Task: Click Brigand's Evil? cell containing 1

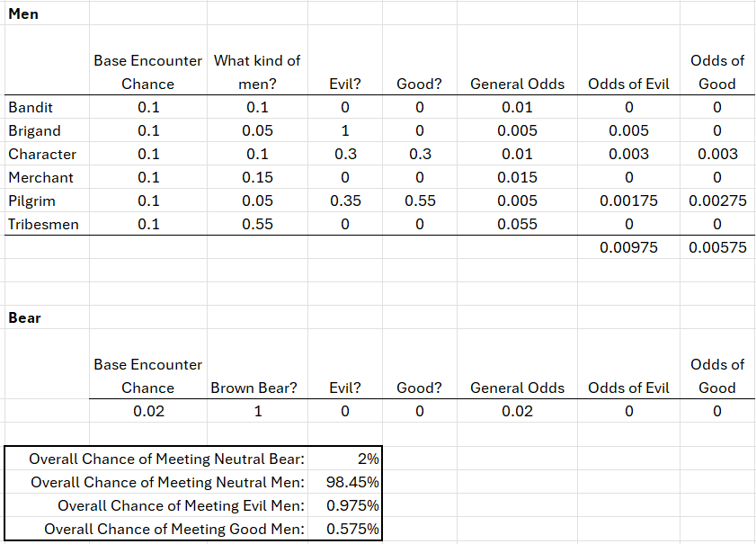Action: click(345, 131)
